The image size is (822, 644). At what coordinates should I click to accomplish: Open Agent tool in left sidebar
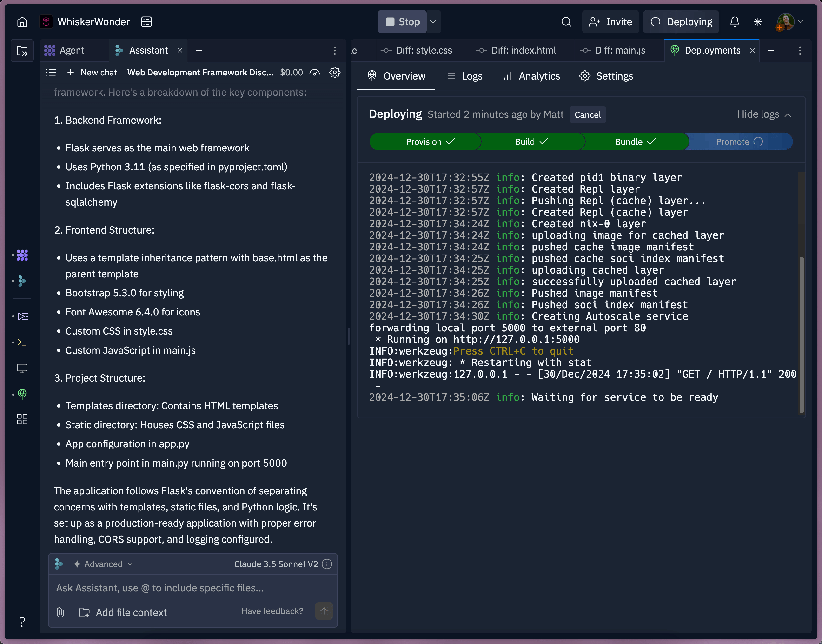(x=22, y=255)
